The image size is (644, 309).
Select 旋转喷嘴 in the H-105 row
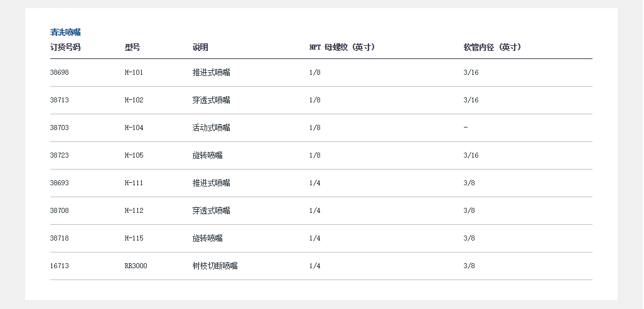[208, 156]
